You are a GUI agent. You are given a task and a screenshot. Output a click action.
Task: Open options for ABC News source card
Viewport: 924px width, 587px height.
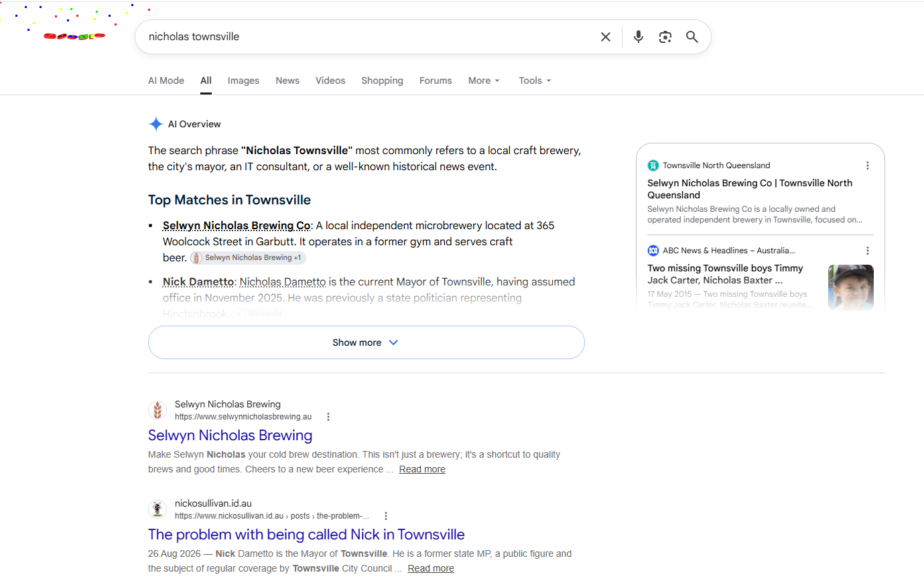click(x=868, y=251)
